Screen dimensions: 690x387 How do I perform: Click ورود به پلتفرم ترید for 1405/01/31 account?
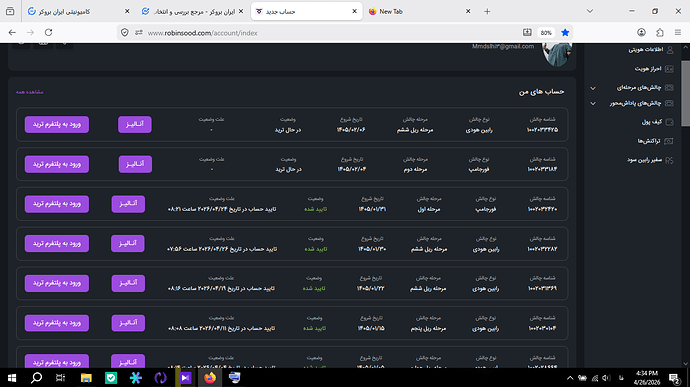(57, 204)
